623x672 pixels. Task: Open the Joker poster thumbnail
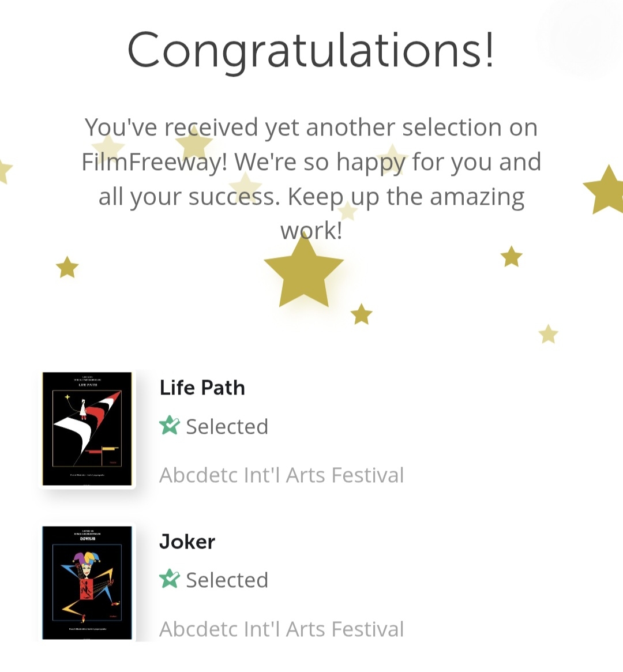click(87, 582)
